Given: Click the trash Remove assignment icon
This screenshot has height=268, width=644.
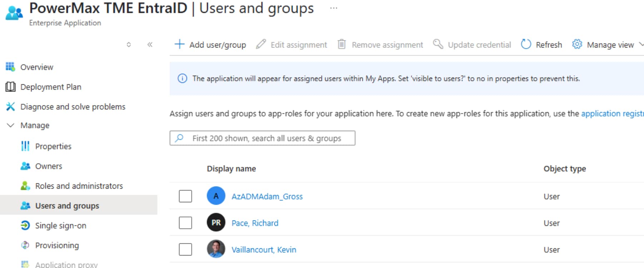Looking at the screenshot, I should click(x=342, y=44).
